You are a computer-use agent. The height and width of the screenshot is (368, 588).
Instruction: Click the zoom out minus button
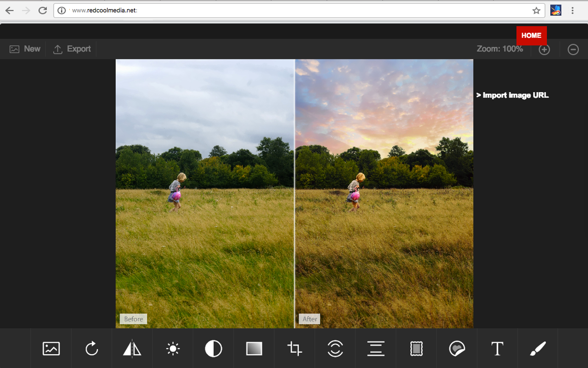coord(573,49)
